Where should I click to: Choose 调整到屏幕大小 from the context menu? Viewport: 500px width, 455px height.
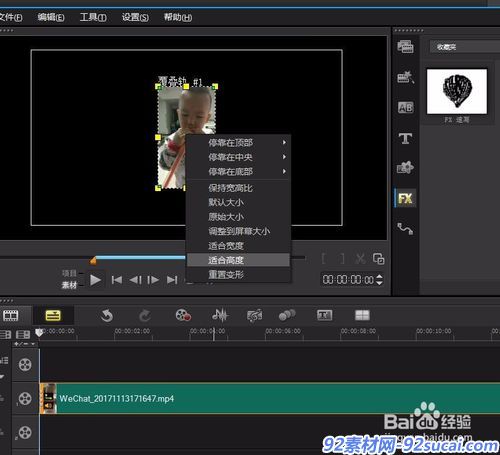coord(238,231)
